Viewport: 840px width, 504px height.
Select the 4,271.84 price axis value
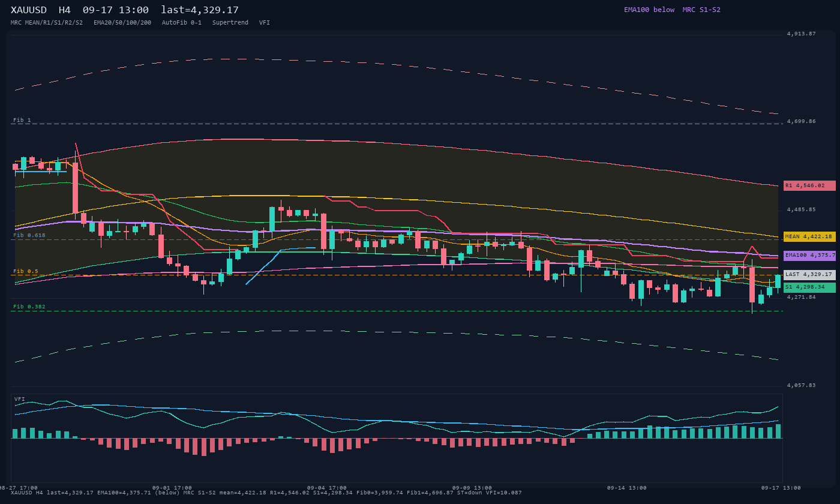[802, 297]
